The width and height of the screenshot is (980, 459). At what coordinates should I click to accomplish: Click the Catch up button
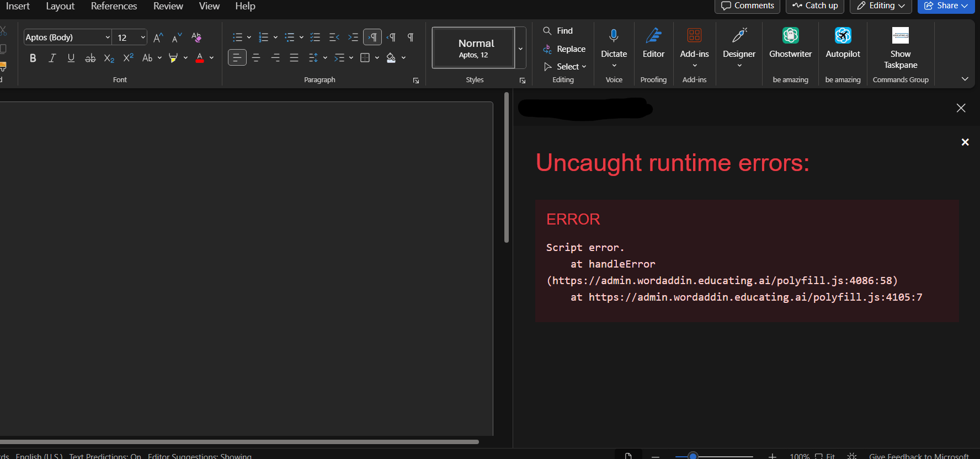pos(815,6)
